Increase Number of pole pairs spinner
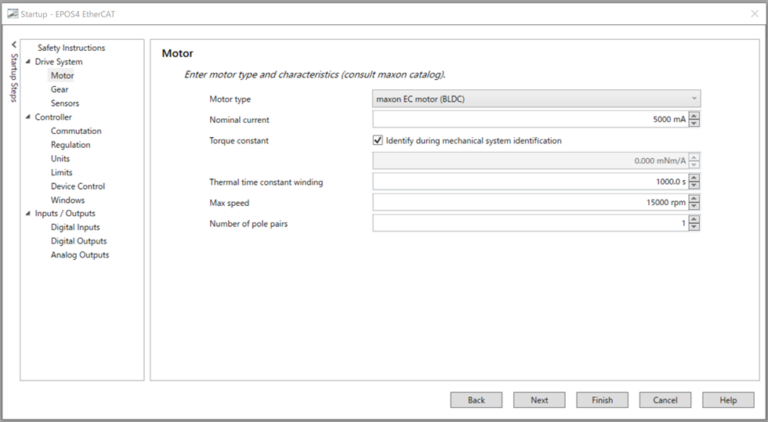 click(x=695, y=219)
